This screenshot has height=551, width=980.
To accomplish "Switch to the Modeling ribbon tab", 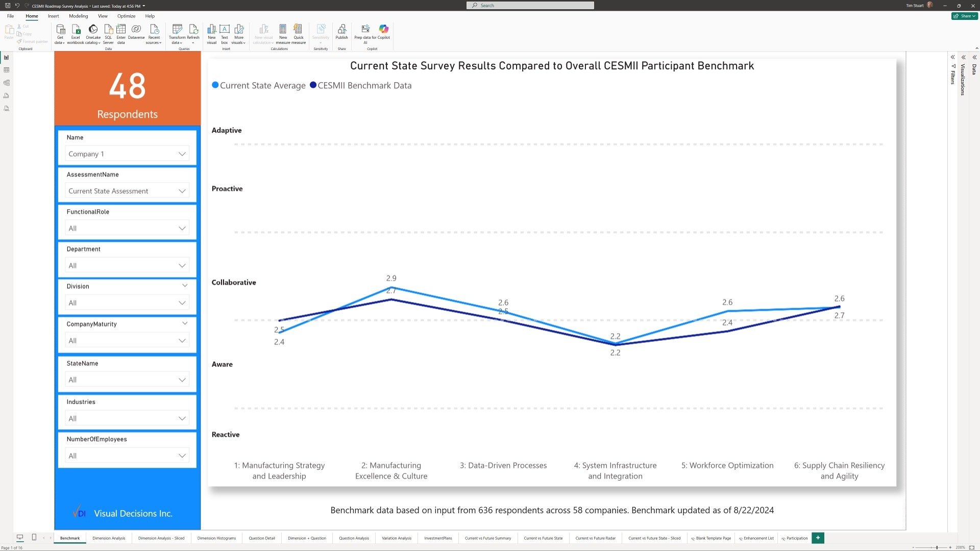I will coord(79,16).
